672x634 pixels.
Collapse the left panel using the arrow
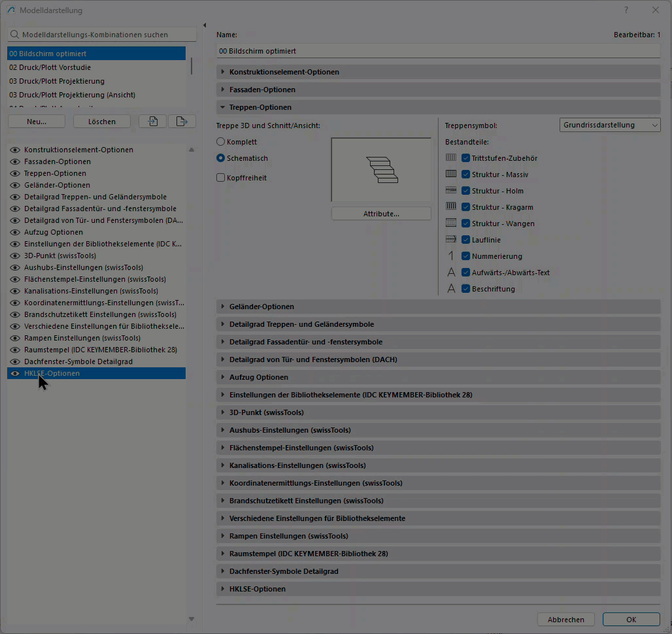[x=205, y=25]
